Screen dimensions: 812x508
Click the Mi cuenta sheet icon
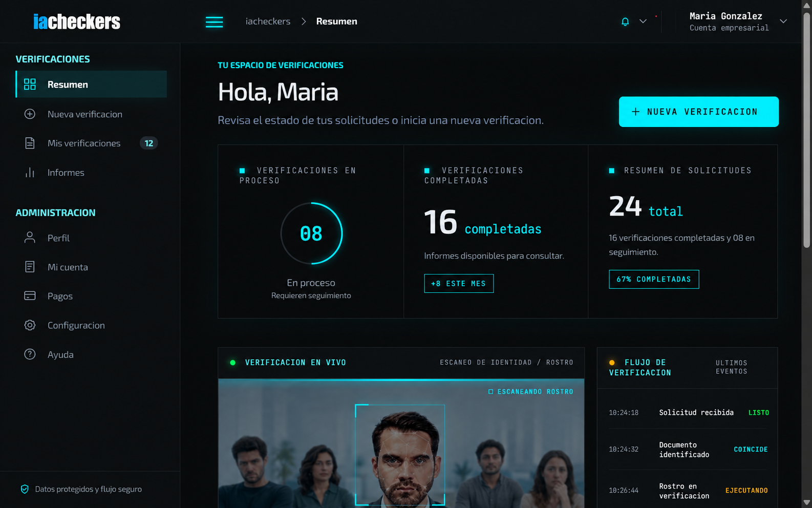[x=30, y=267]
